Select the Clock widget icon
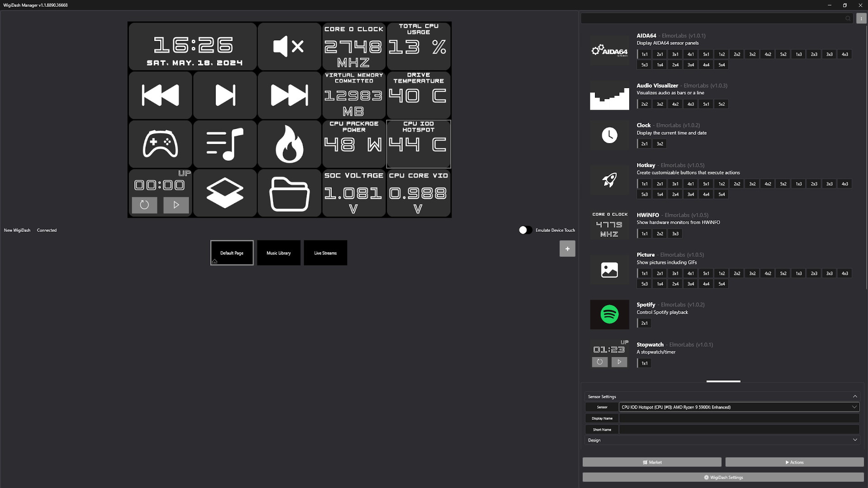The width and height of the screenshot is (868, 488). click(609, 135)
